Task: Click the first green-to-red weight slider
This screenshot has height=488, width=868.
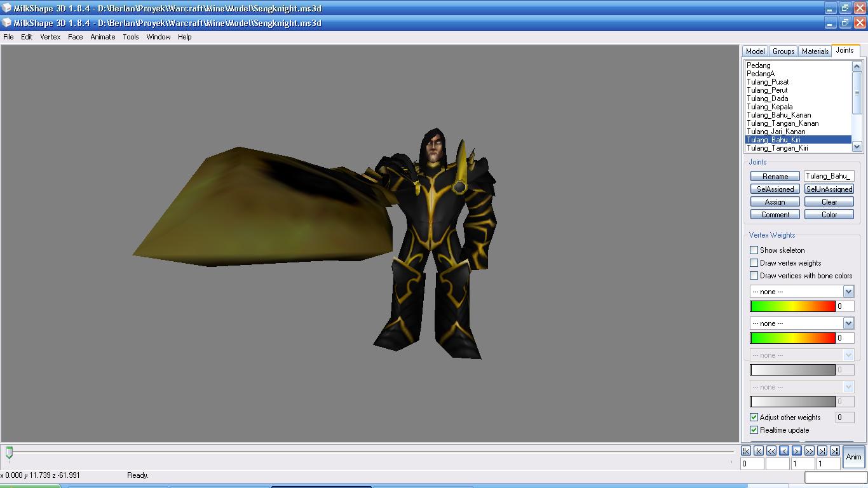Action: point(792,306)
